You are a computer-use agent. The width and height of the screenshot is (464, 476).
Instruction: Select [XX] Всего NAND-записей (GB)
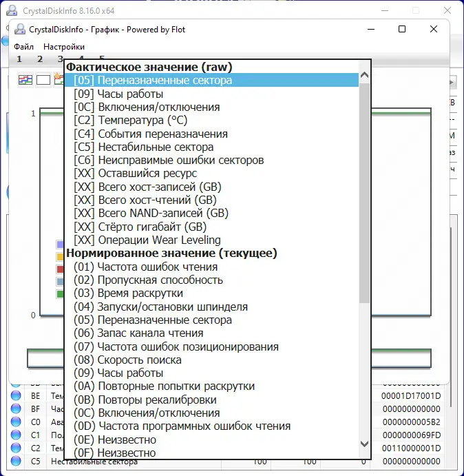tap(211, 213)
